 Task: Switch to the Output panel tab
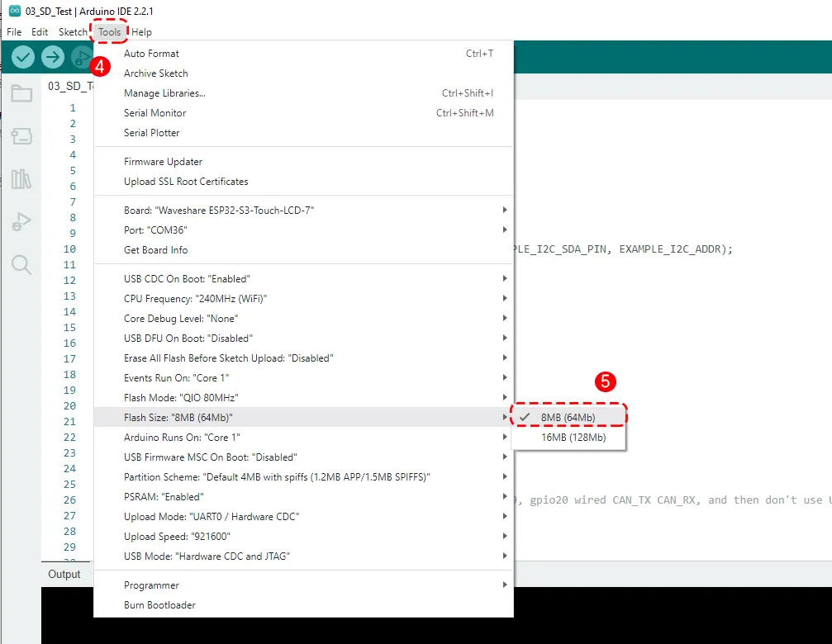pyautogui.click(x=64, y=575)
